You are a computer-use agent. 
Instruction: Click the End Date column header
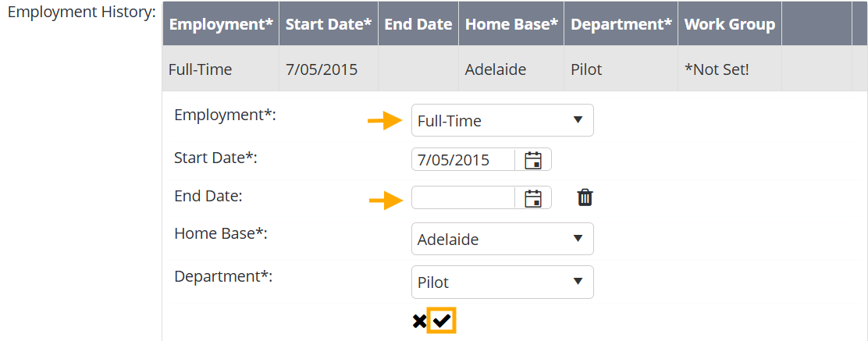pyautogui.click(x=418, y=24)
